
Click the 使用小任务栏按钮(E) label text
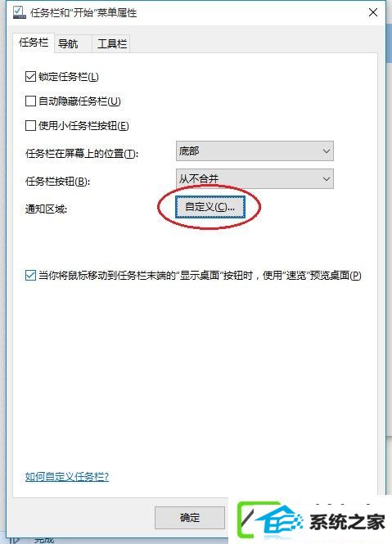[x=83, y=126]
